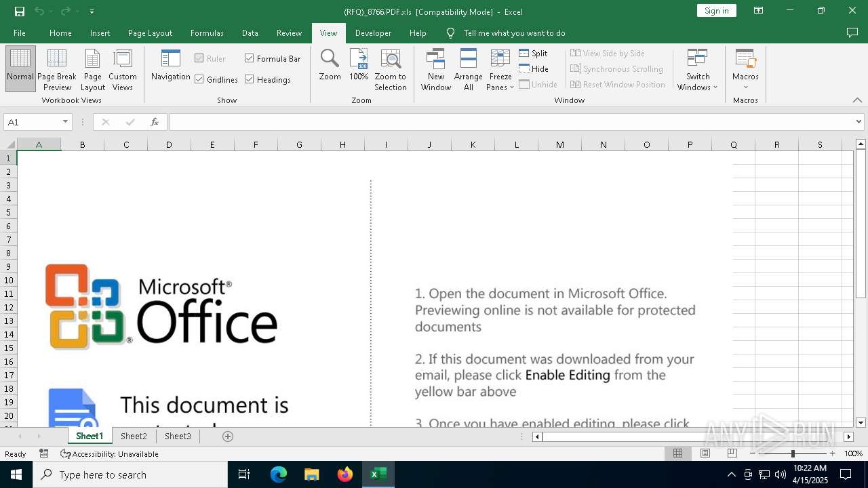Select column R header
Image resolution: width=868 pixels, height=488 pixels.
(x=776, y=144)
